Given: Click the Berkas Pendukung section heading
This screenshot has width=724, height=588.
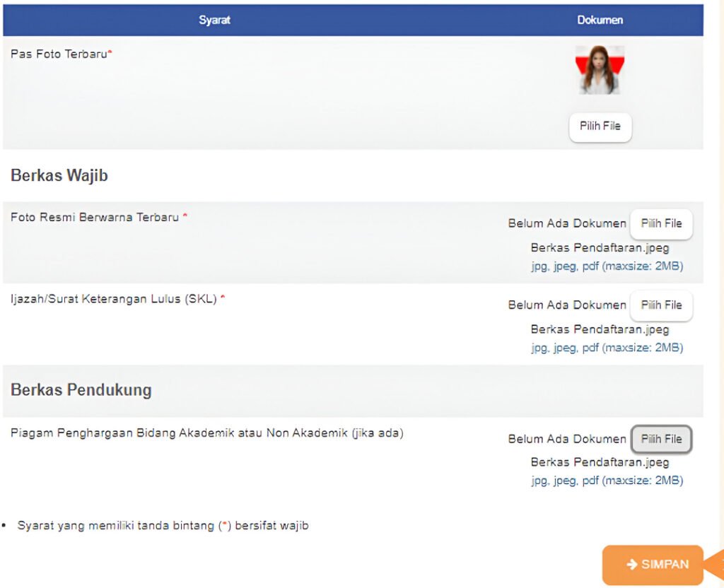Looking at the screenshot, I should (81, 390).
